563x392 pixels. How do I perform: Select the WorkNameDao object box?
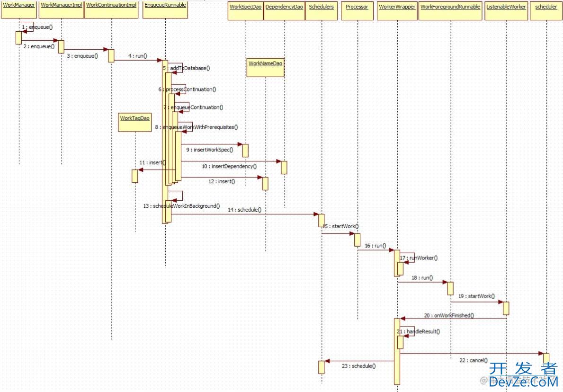click(265, 68)
